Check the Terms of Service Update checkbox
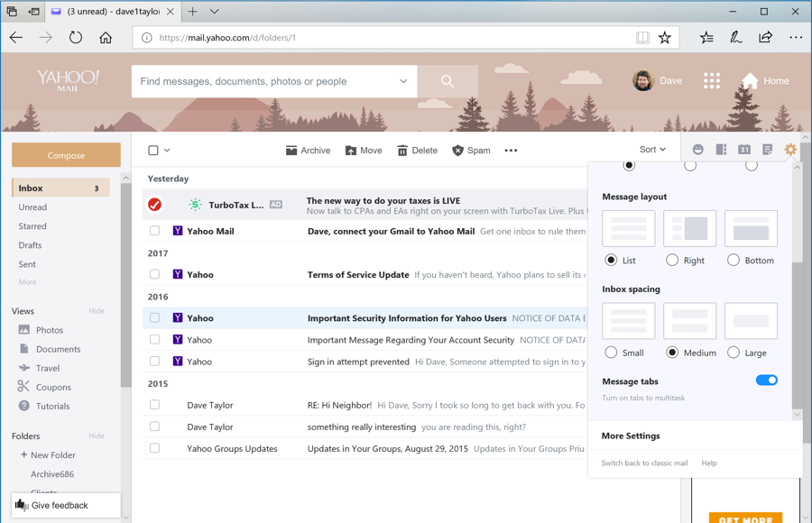Screen dimensions: 812x523 coord(154,274)
